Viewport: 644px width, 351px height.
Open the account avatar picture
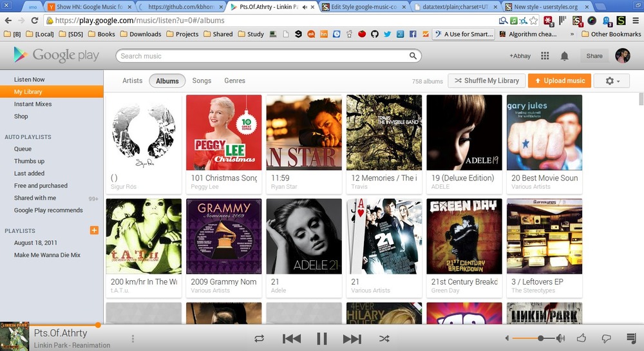623,55
